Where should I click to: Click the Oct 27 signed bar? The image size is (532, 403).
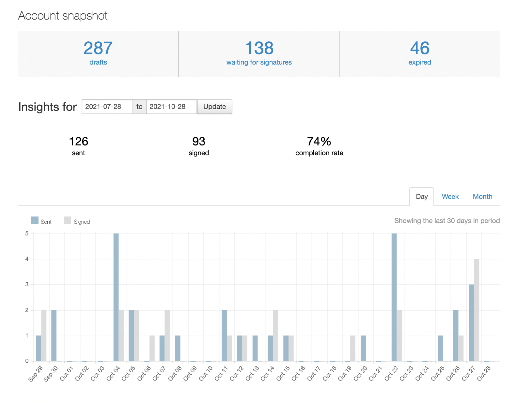[477, 310]
